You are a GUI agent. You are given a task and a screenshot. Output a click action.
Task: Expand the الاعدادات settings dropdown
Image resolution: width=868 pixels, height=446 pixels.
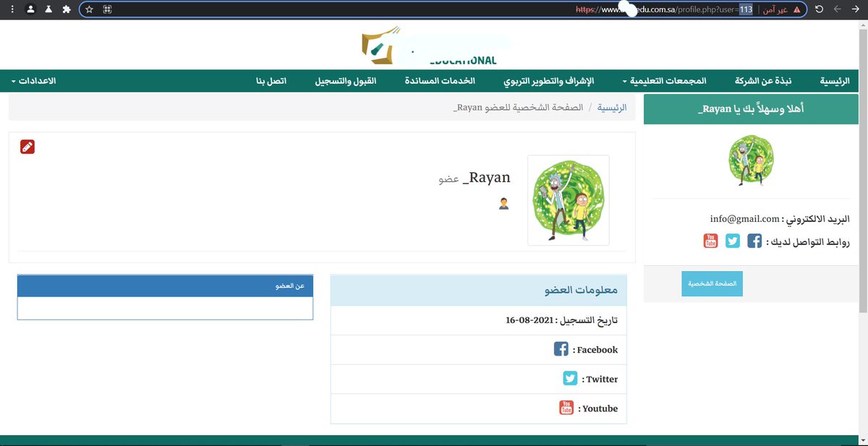tap(34, 81)
